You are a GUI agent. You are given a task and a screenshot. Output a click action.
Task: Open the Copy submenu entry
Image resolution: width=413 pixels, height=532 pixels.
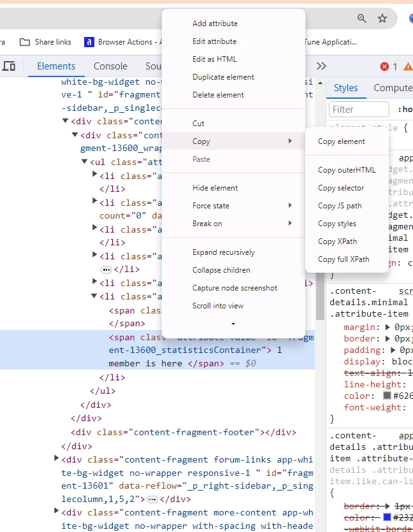point(233,141)
